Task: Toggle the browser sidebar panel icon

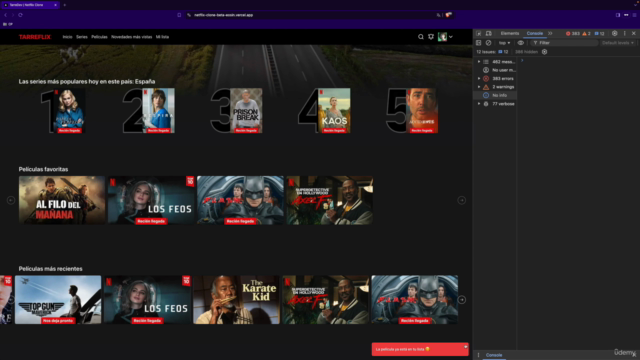Action: point(618,15)
